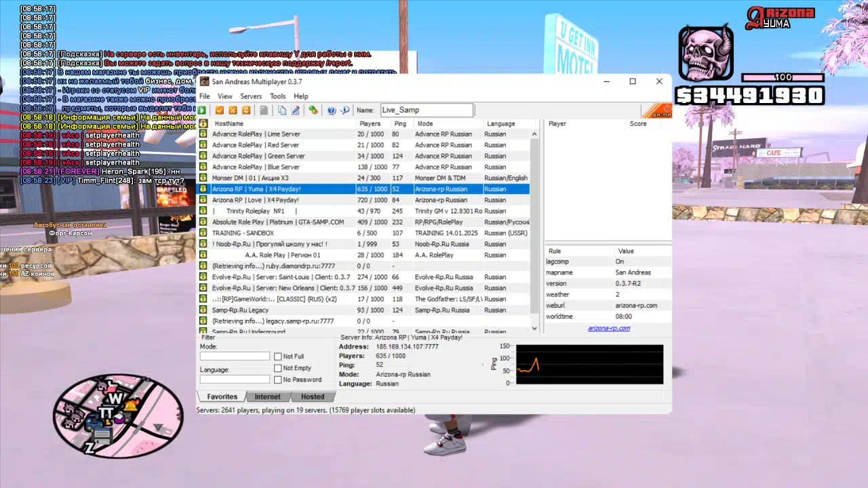The image size is (868, 488).
Task: Select the ruby.diamondrp.ru:7777 server row
Action: 363,266
